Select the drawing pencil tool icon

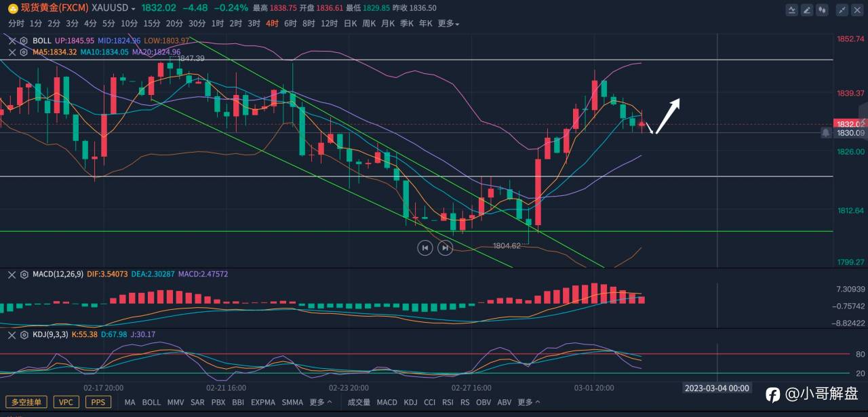pos(808,9)
